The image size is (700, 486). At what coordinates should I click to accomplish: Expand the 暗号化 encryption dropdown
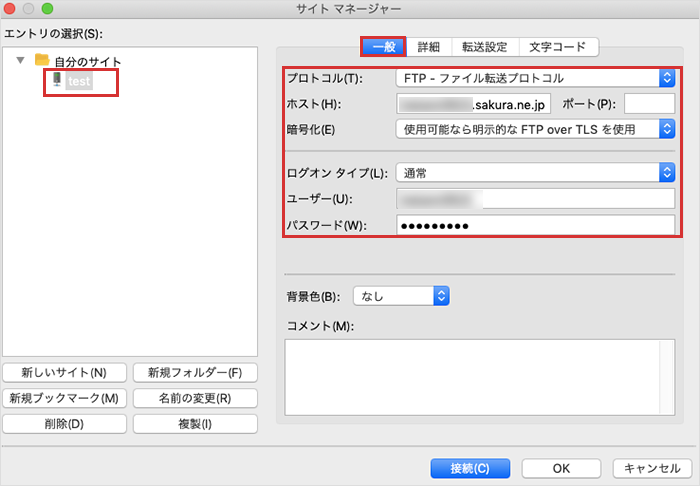pyautogui.click(x=535, y=128)
